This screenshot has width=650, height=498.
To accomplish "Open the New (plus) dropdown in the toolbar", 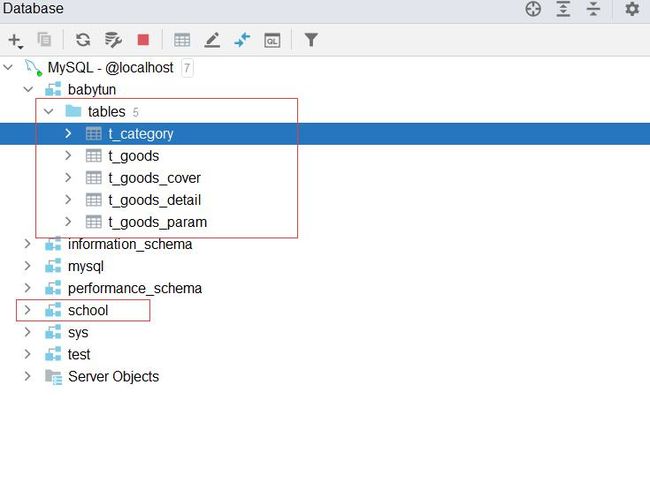I will pyautogui.click(x=15, y=41).
